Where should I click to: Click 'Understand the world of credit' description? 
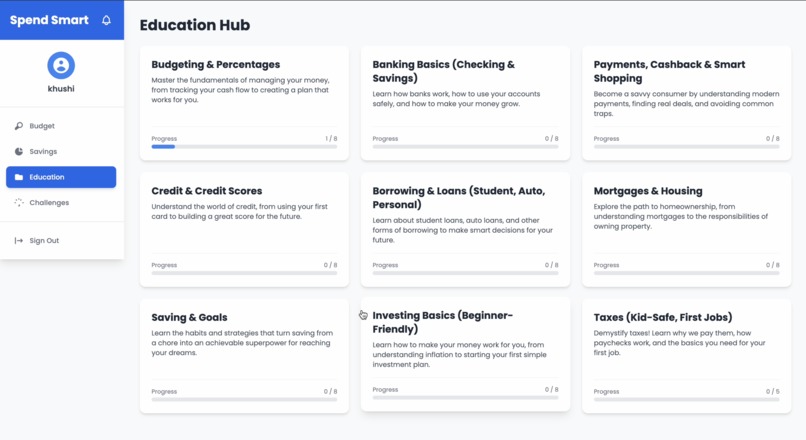coord(240,211)
